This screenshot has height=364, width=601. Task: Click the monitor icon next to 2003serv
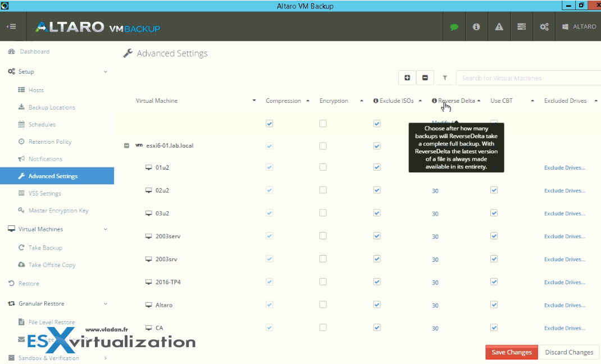pos(149,236)
